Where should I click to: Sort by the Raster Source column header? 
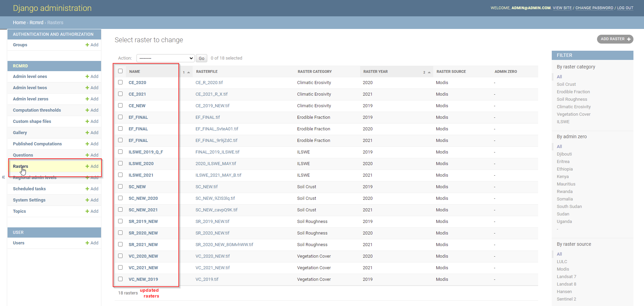451,71
